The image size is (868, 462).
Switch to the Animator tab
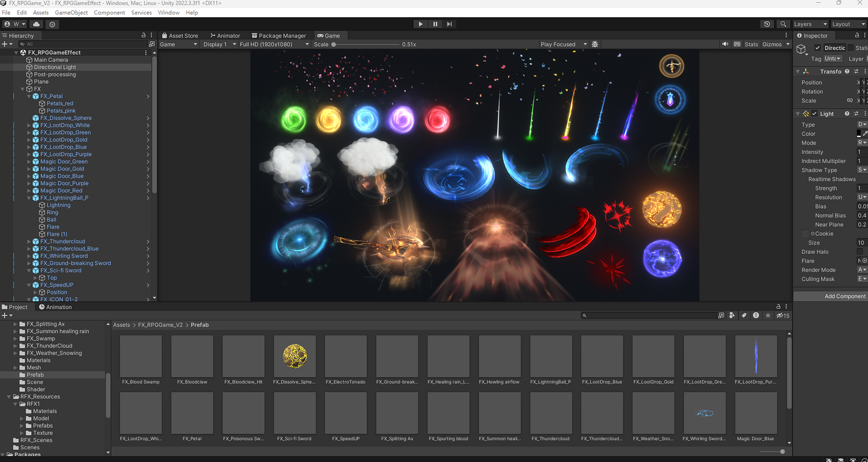click(225, 35)
